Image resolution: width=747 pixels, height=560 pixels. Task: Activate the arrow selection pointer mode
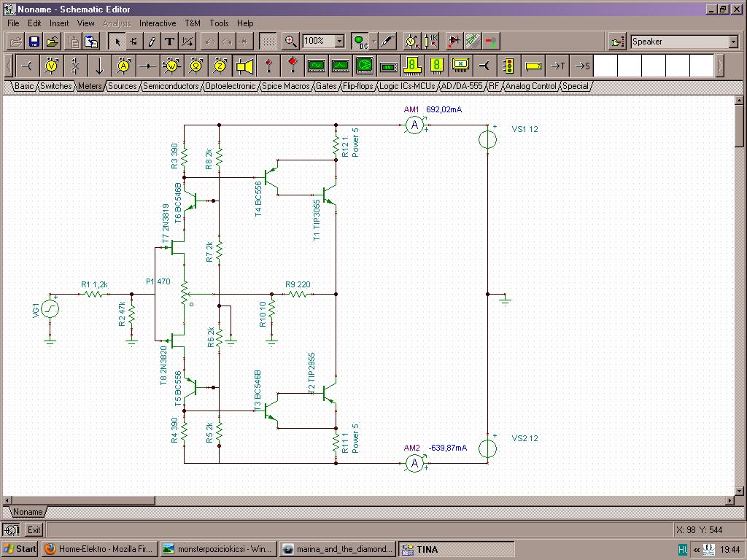(x=117, y=42)
